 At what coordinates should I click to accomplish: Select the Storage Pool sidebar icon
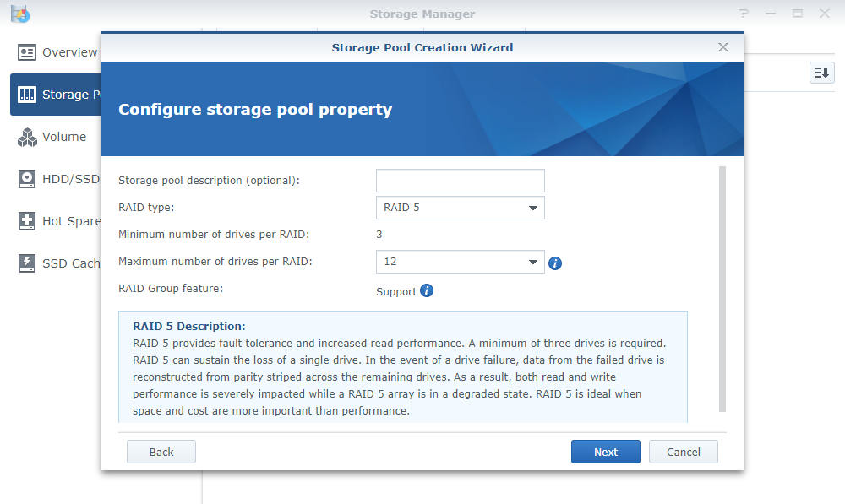[x=27, y=95]
